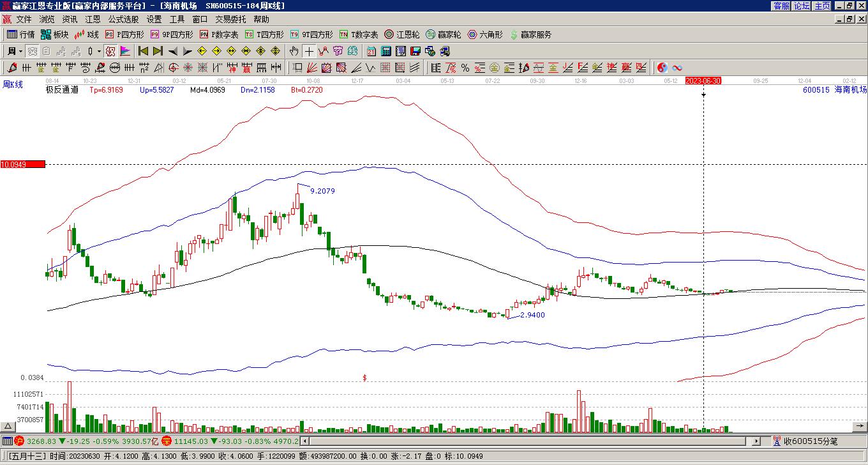Click the circled 金 gold icon
The image size is (868, 465).
tap(494, 68)
